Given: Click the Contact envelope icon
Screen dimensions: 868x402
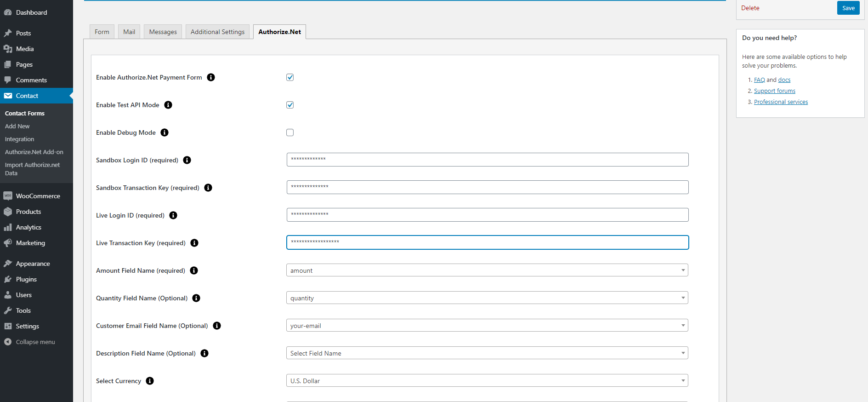Looking at the screenshot, I should 8,96.
